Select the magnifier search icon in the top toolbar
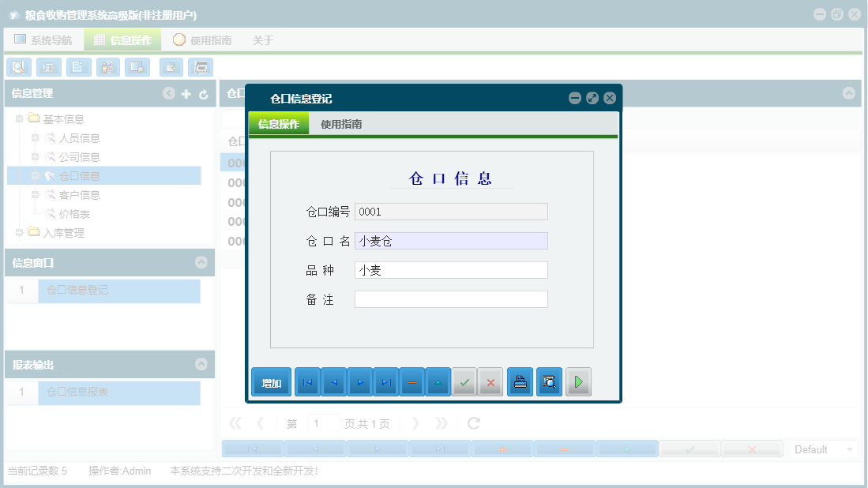This screenshot has width=868, height=488. 18,67
